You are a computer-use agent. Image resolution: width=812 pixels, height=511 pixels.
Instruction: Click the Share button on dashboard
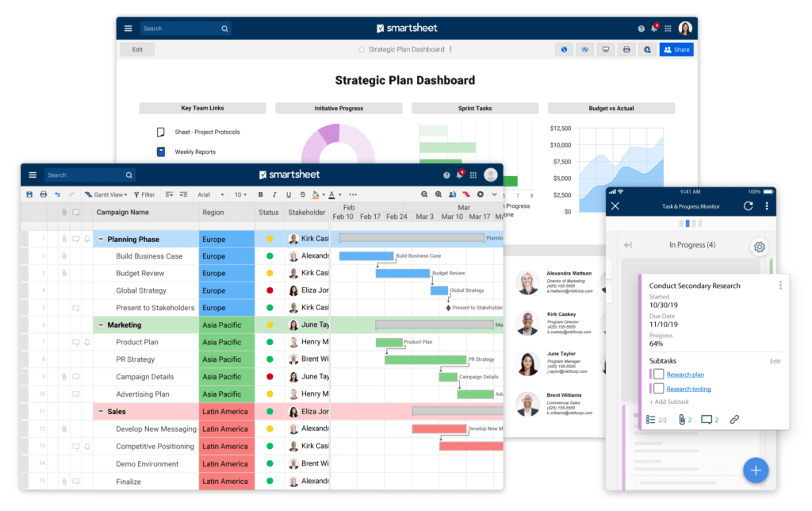pyautogui.click(x=676, y=49)
